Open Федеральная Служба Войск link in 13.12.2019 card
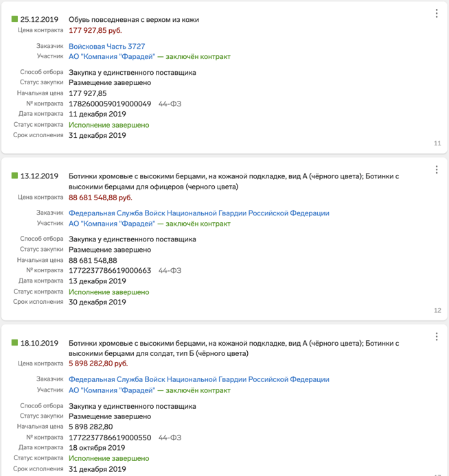Image resolution: width=449 pixels, height=476 pixels. [198, 213]
